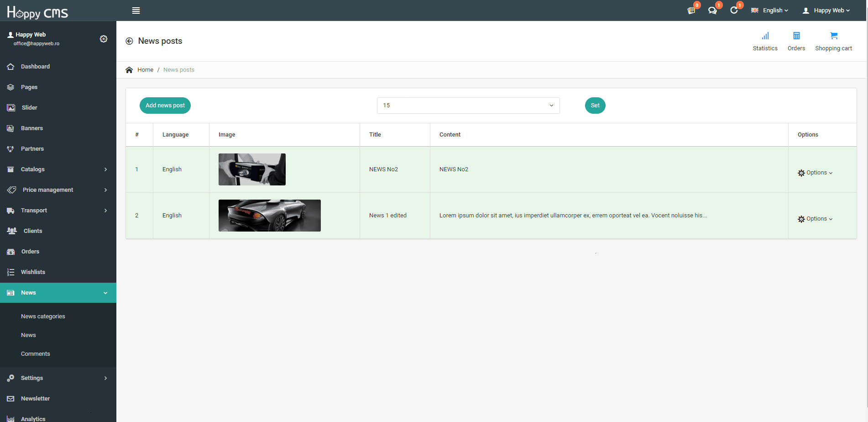Open the Shopping cart icon
The height and width of the screenshot is (422, 868).
pyautogui.click(x=834, y=36)
